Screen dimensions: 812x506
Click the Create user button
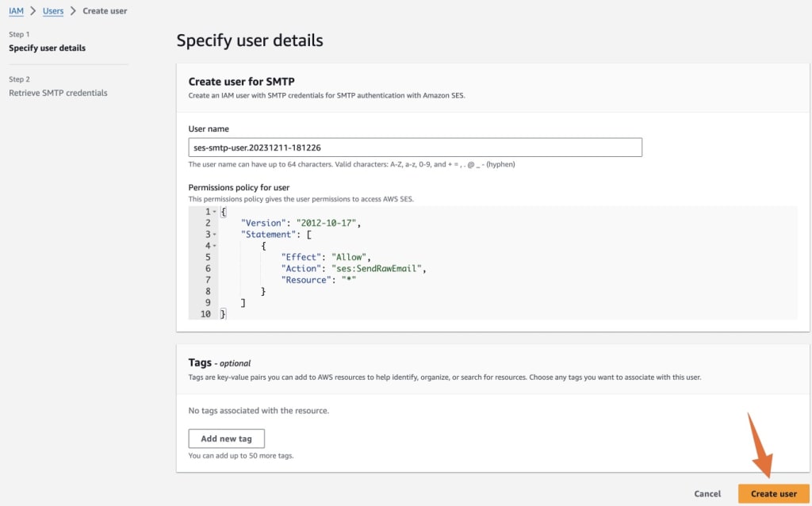coord(772,493)
